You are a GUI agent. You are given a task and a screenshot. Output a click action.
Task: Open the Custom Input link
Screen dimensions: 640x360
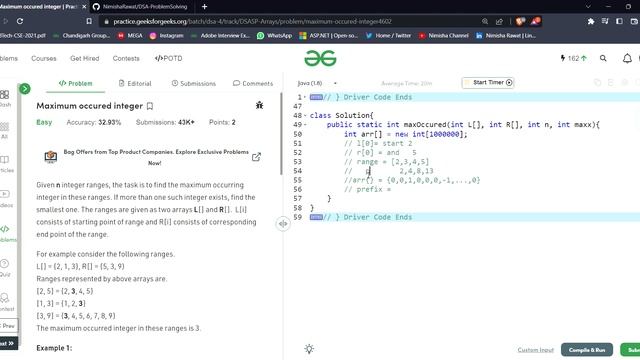click(536, 350)
